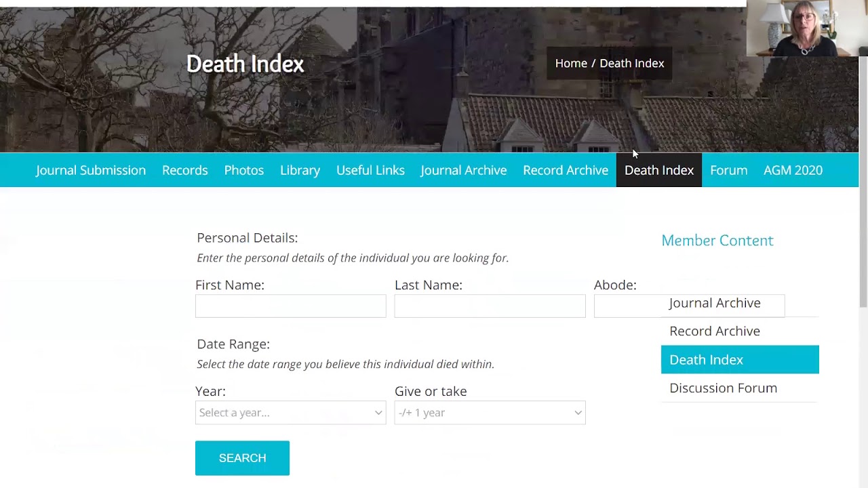Select Useful Links in the navigation bar
The height and width of the screenshot is (488, 868).
click(x=370, y=170)
